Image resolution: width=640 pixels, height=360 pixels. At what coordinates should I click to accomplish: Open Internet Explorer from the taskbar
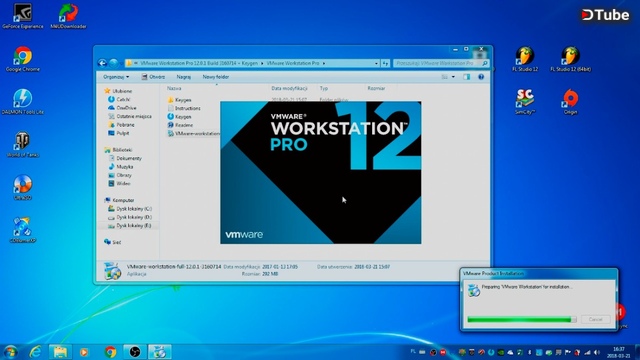[36, 352]
